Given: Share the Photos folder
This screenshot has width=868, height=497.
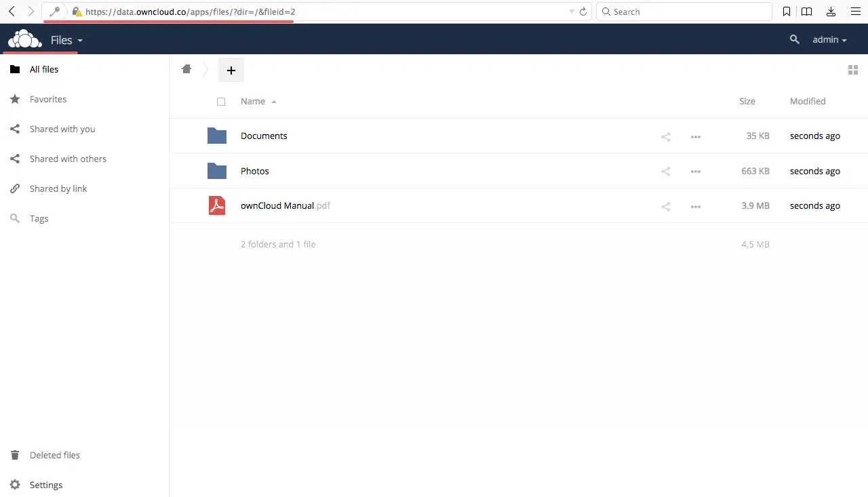Looking at the screenshot, I should [666, 172].
